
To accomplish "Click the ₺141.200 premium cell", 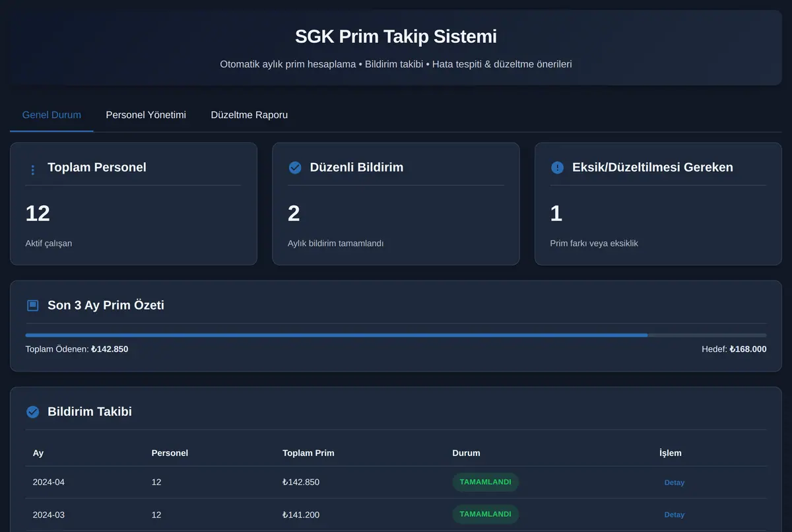I will click(301, 515).
